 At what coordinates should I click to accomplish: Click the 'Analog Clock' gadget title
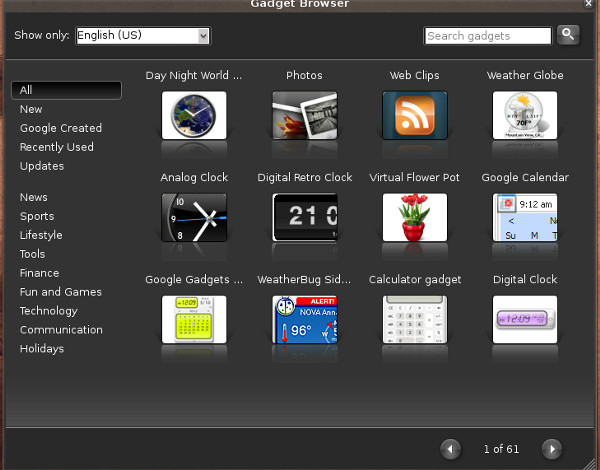pos(194,178)
